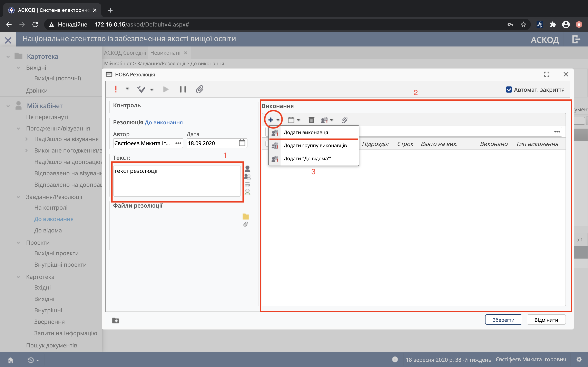Switch to the АСКОД Сьогодні tab

coord(125,53)
